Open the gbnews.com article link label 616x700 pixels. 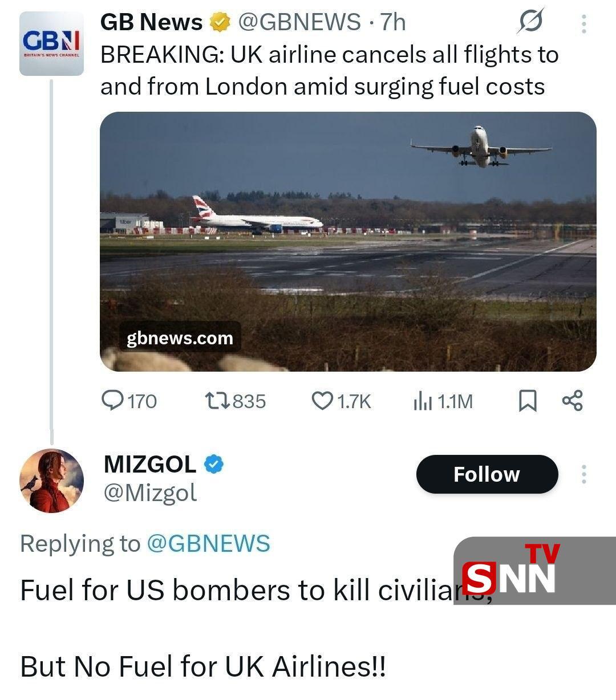(x=180, y=338)
